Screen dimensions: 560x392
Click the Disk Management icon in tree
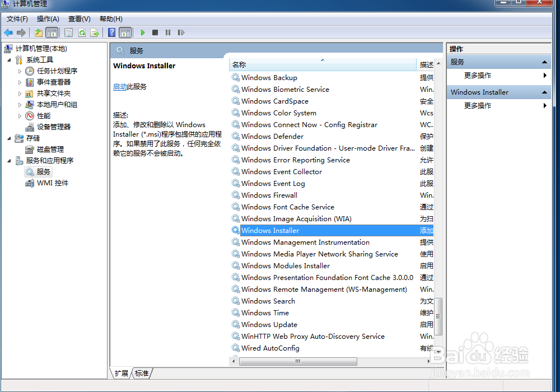coord(30,149)
